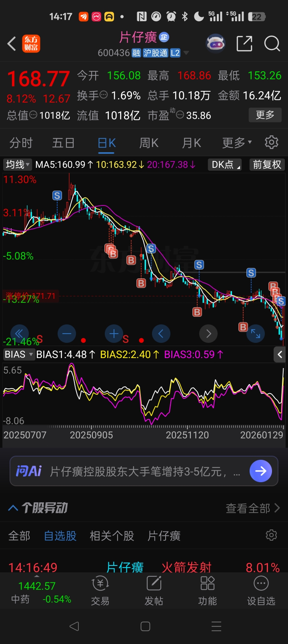
Task: Expand chart to fullscreen with diagonal arrows
Action: coord(256,334)
